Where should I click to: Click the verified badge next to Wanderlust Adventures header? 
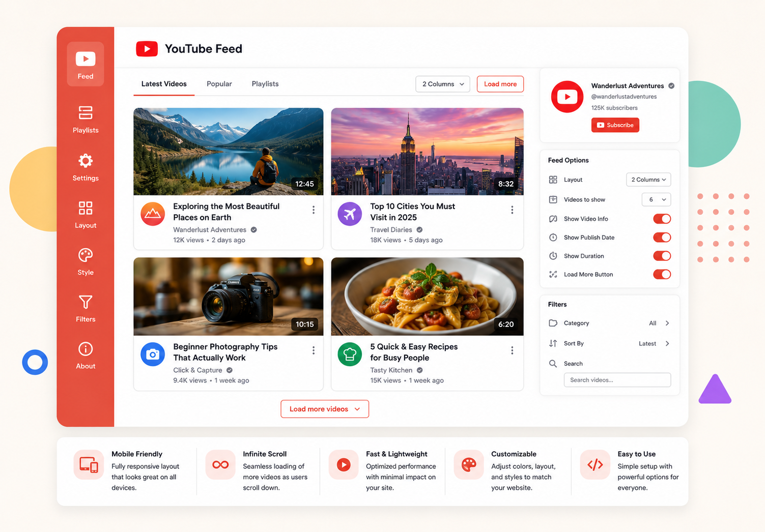671,86
